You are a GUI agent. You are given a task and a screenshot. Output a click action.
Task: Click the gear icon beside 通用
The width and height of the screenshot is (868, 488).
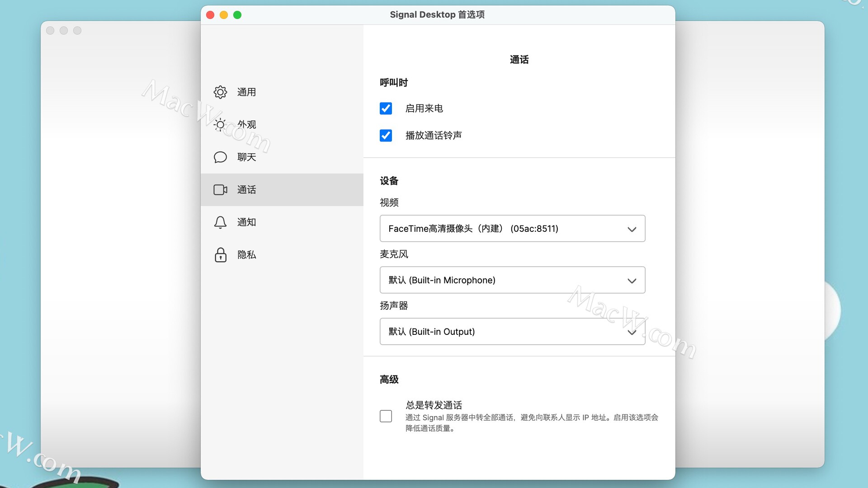pyautogui.click(x=220, y=92)
